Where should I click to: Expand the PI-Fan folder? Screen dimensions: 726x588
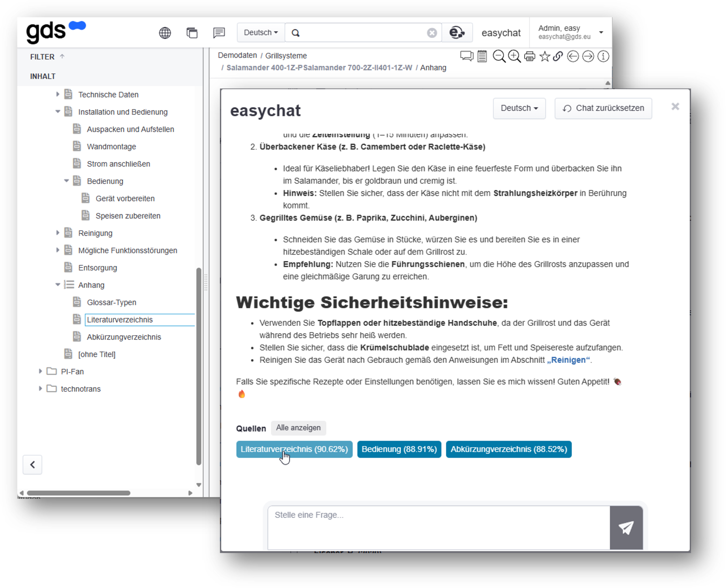[41, 371]
